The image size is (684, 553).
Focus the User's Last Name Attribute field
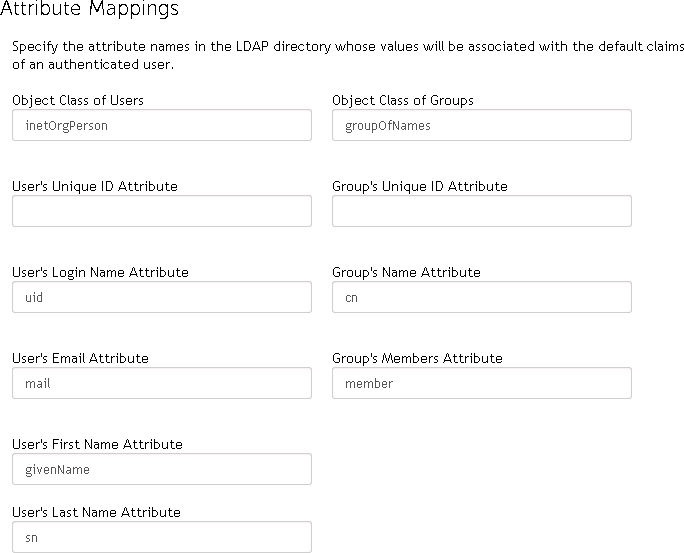[x=161, y=537]
